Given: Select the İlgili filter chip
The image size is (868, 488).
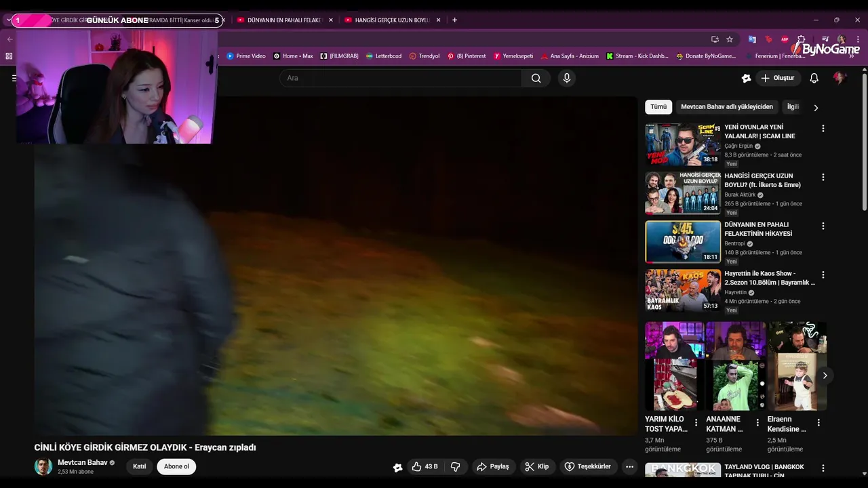Looking at the screenshot, I should pyautogui.click(x=793, y=107).
